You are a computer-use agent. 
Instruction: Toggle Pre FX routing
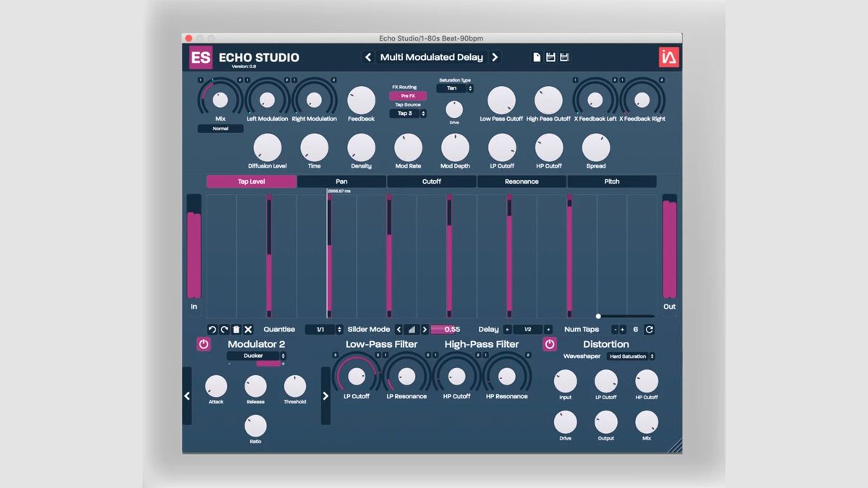click(407, 95)
